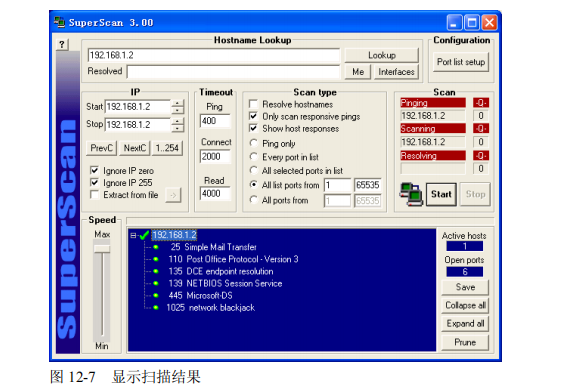This screenshot has width=571, height=392.
Task: Choose All selected ports in list
Action: 254,170
